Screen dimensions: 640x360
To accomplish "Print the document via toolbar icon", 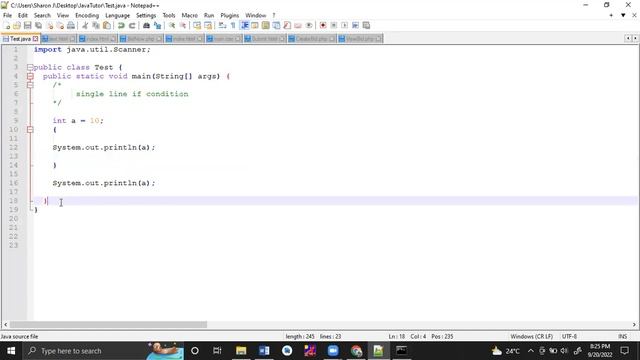I will (71, 26).
